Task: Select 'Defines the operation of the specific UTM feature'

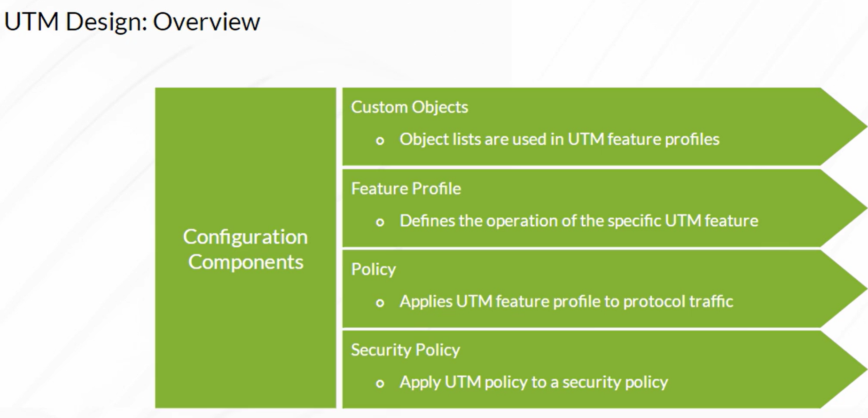Action: [x=579, y=221]
